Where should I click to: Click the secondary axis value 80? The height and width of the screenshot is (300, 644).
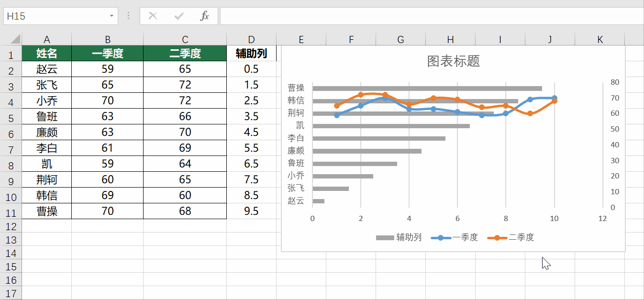coord(615,82)
